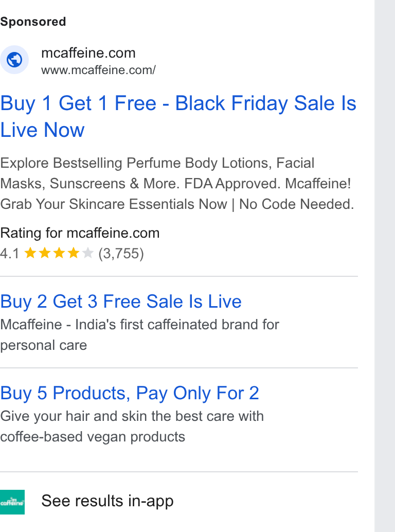Open Buy 5 Products, Pay Only For 2
The width and height of the screenshot is (395, 532).
pyautogui.click(x=130, y=393)
